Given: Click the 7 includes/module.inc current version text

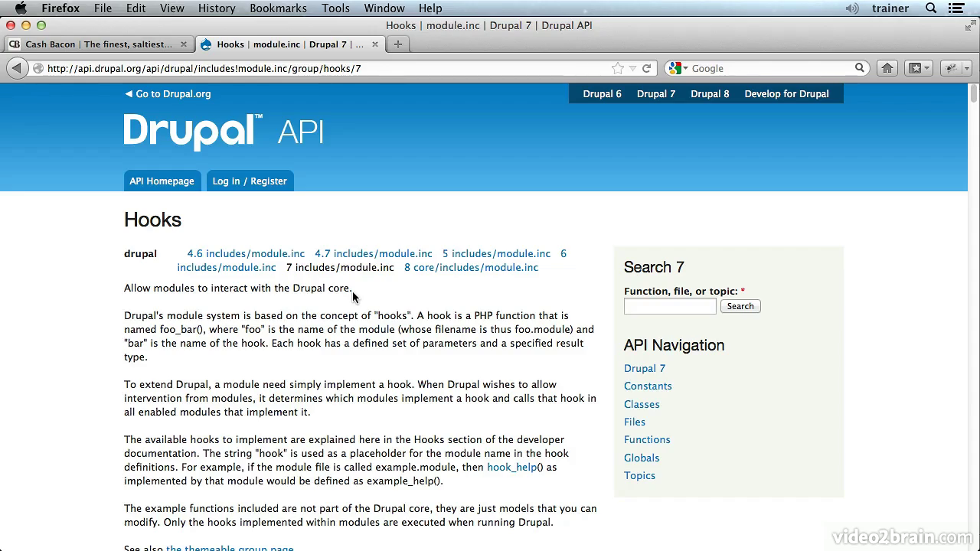Looking at the screenshot, I should [340, 267].
